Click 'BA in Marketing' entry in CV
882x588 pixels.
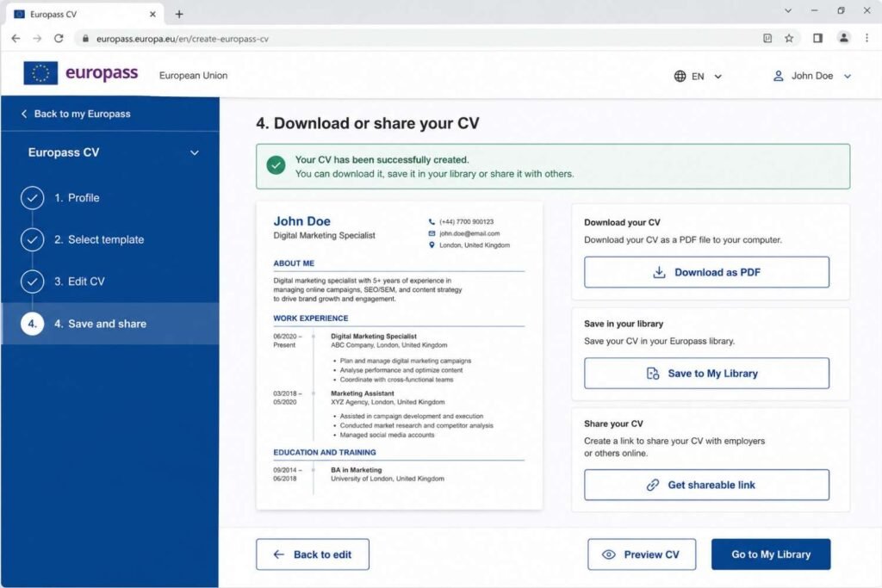[356, 470]
